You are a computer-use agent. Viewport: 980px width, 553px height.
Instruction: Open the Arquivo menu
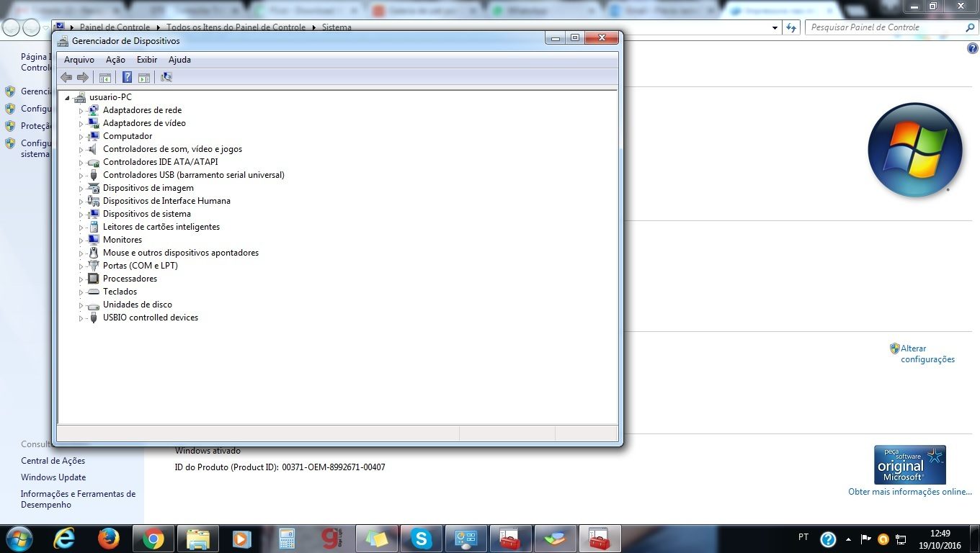tap(79, 60)
